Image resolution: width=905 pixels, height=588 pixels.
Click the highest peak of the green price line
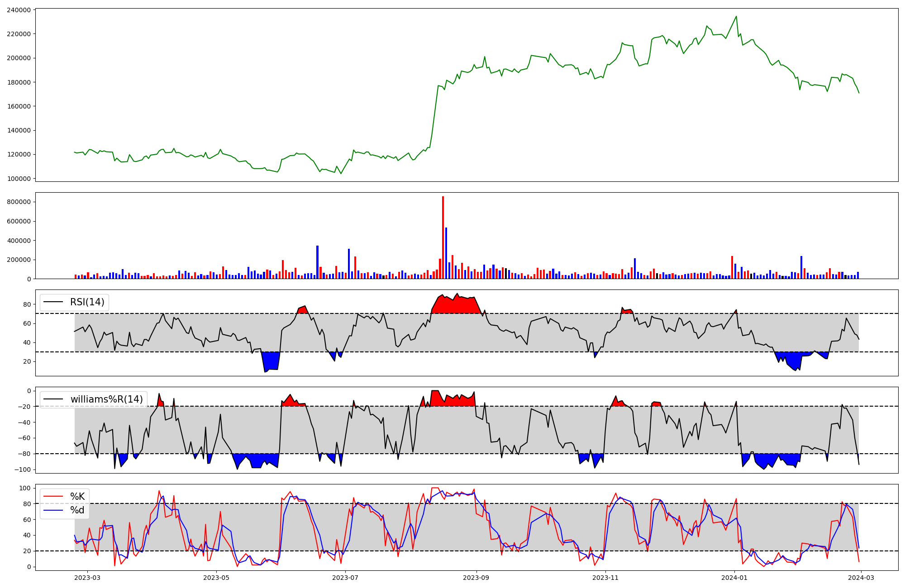pyautogui.click(x=736, y=17)
